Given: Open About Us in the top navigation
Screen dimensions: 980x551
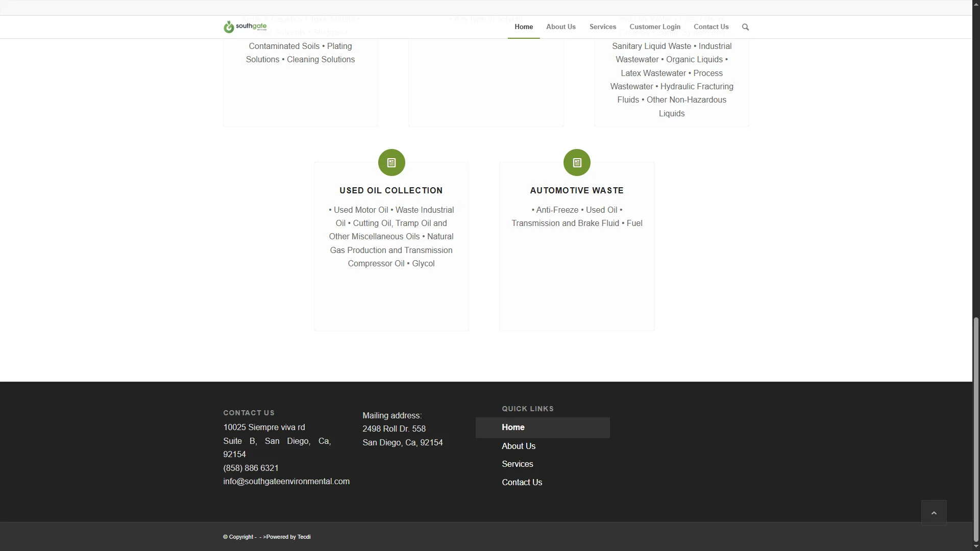Looking at the screenshot, I should tap(560, 27).
